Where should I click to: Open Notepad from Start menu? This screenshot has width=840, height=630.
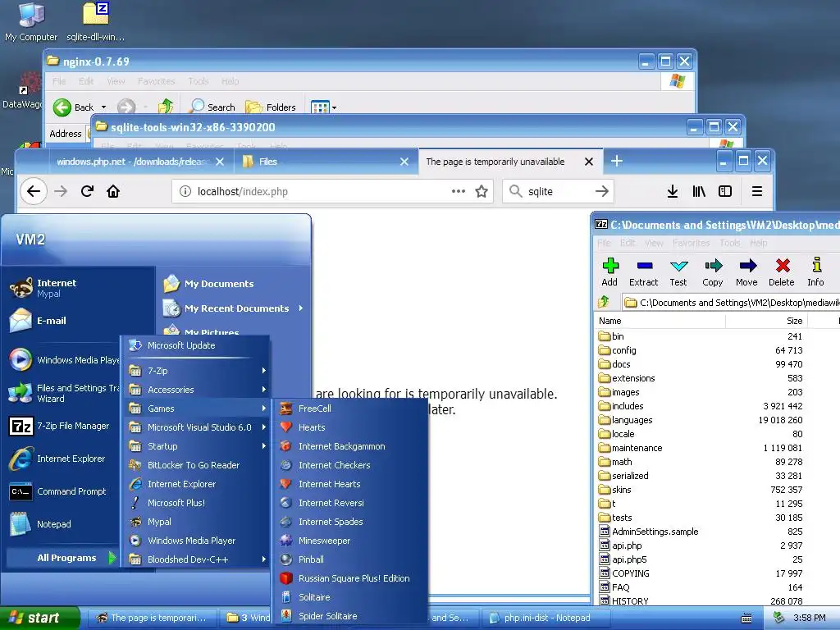point(62,524)
